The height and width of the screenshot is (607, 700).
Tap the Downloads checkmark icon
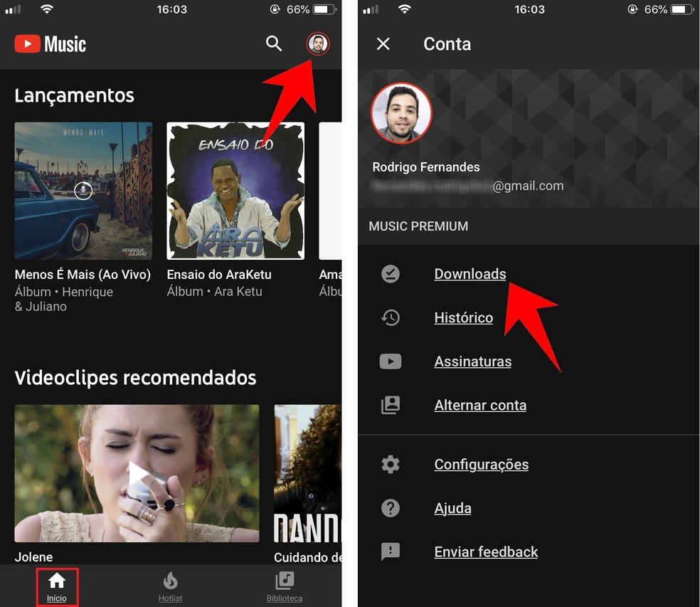coord(390,274)
